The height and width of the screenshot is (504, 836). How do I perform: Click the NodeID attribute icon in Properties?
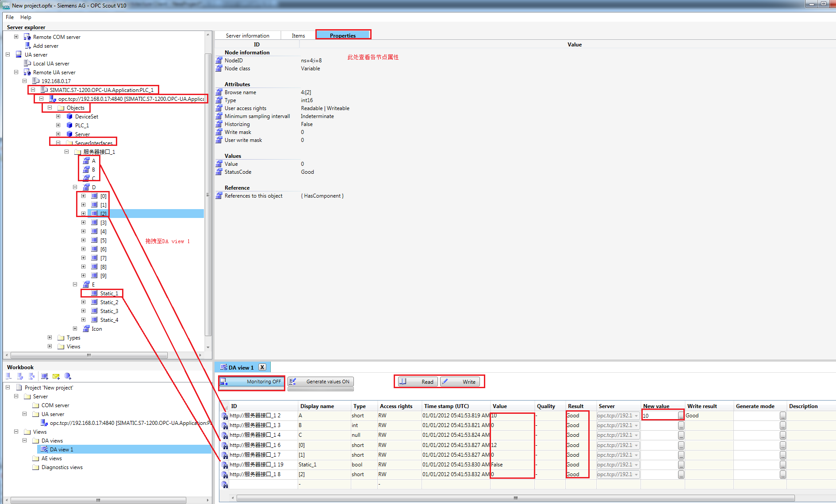coord(219,60)
